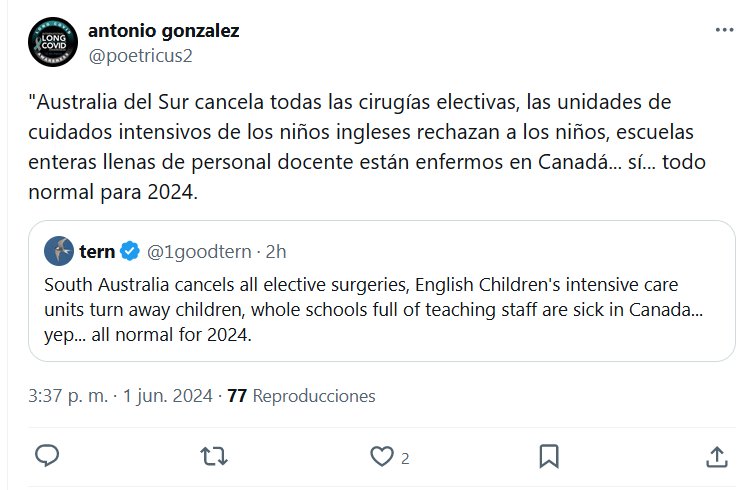View the 77 Reproducciones count
Viewport: 744px width, 490px height.
(301, 396)
